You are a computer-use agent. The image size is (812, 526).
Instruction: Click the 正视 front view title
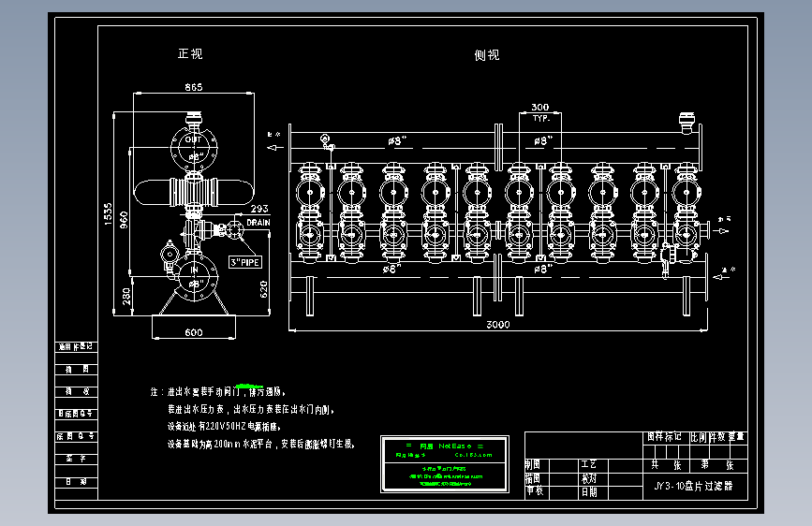[190, 54]
